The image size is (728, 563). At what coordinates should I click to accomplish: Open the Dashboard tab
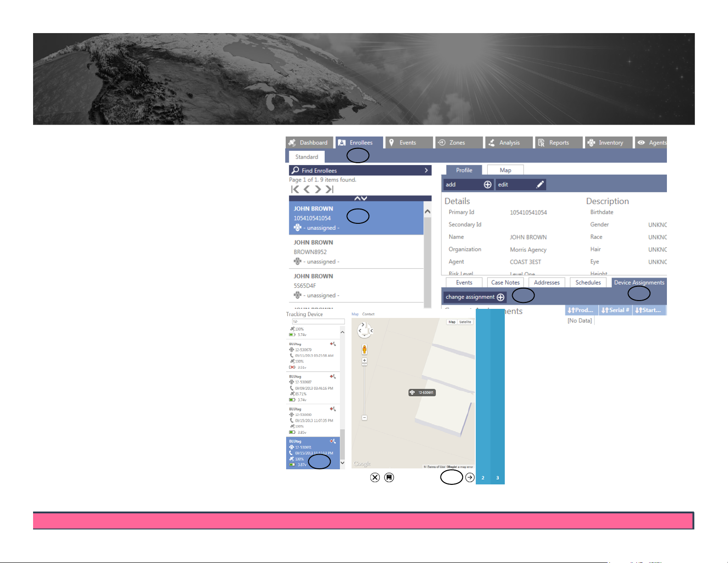click(309, 142)
